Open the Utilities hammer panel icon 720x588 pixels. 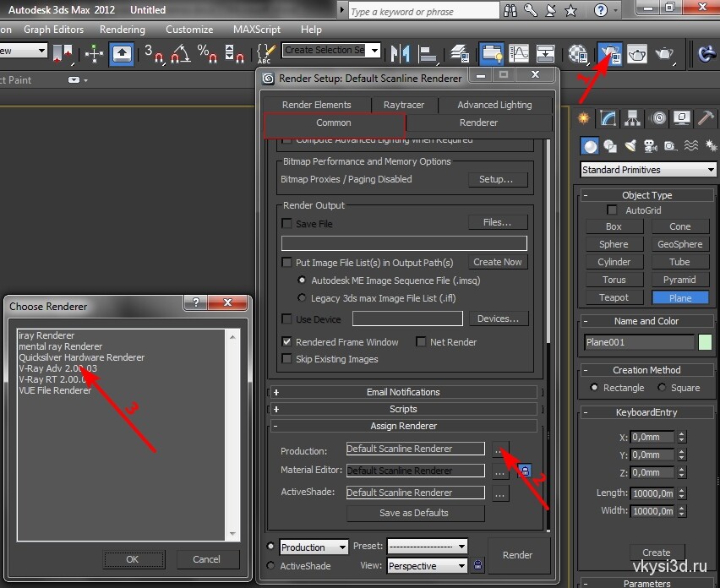706,118
